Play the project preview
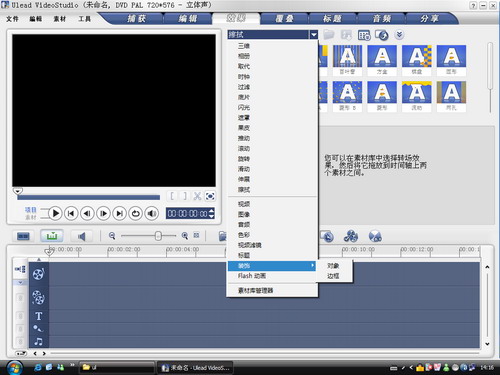Screen dimensions: 500x375 (55, 213)
